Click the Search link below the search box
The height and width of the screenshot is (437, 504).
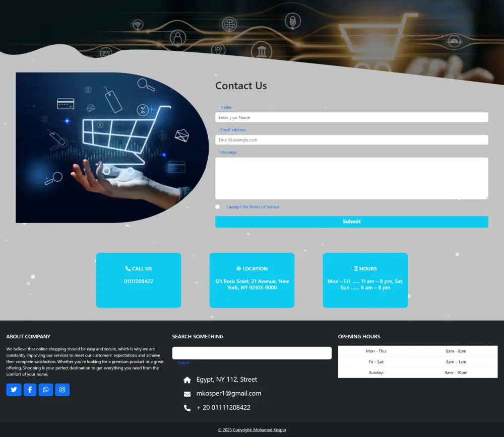(x=183, y=362)
